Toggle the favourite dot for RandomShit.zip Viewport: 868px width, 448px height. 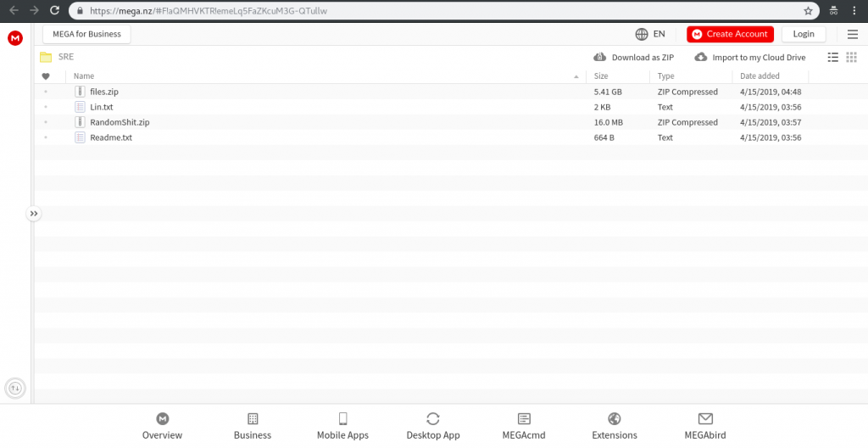tap(46, 122)
